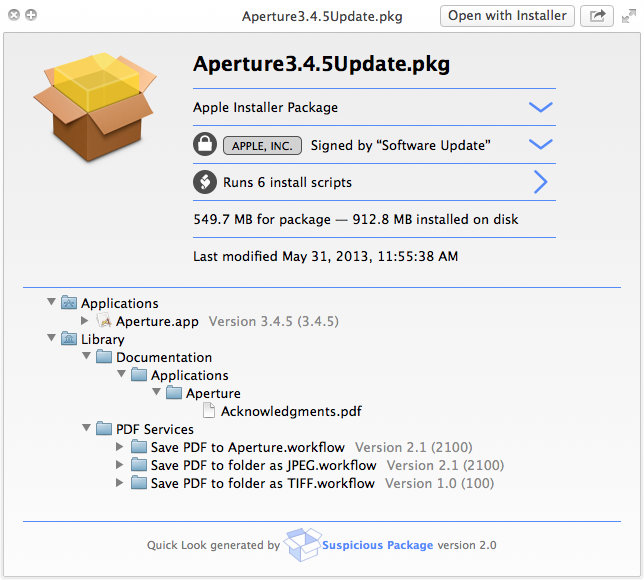This screenshot has width=644, height=580.
Task: Select the Documentation folder label
Action: point(164,357)
